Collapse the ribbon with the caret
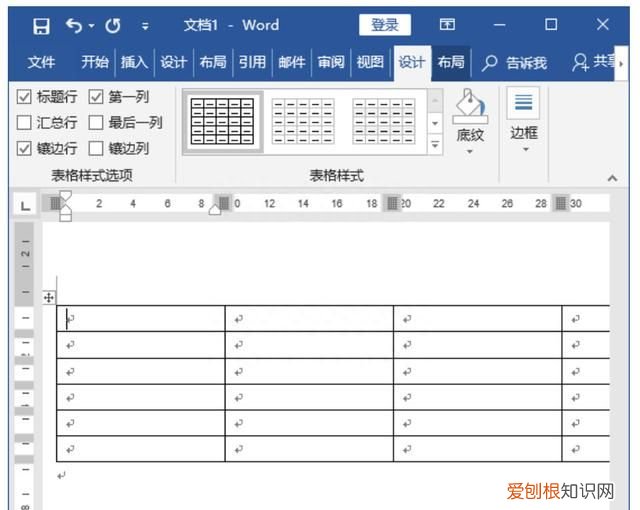 click(612, 178)
